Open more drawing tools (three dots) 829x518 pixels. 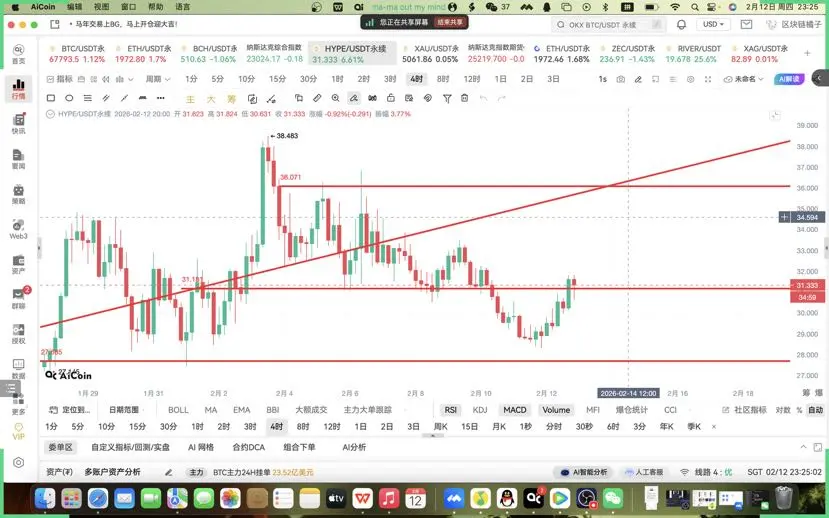pyautogui.click(x=161, y=98)
